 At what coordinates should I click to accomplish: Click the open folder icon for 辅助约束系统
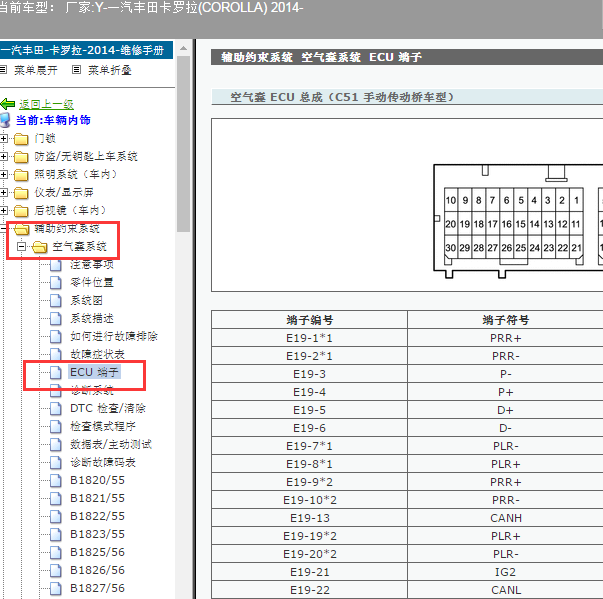22,229
